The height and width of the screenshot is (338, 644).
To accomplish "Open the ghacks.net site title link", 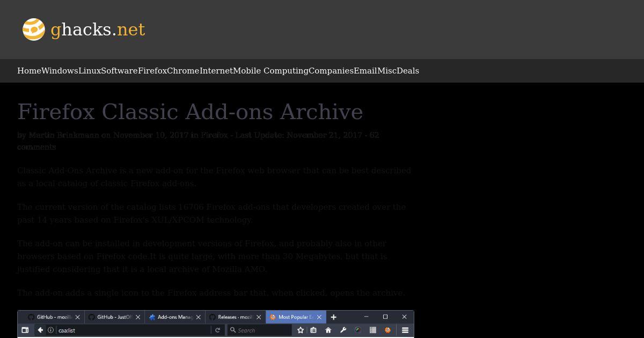I will coord(98,30).
